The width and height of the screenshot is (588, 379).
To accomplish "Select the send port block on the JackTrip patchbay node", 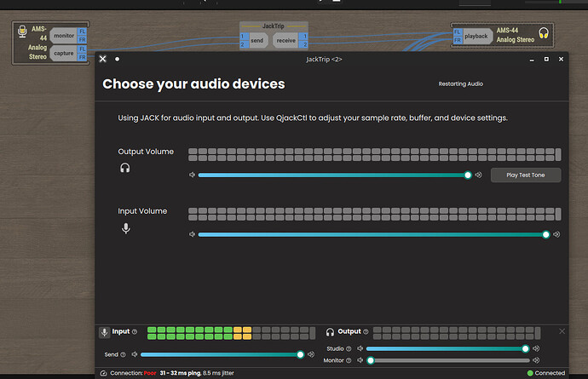I will [x=257, y=41].
